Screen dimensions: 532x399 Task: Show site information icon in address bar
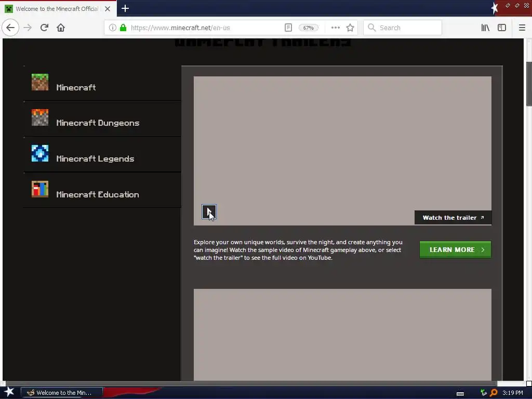point(113,28)
